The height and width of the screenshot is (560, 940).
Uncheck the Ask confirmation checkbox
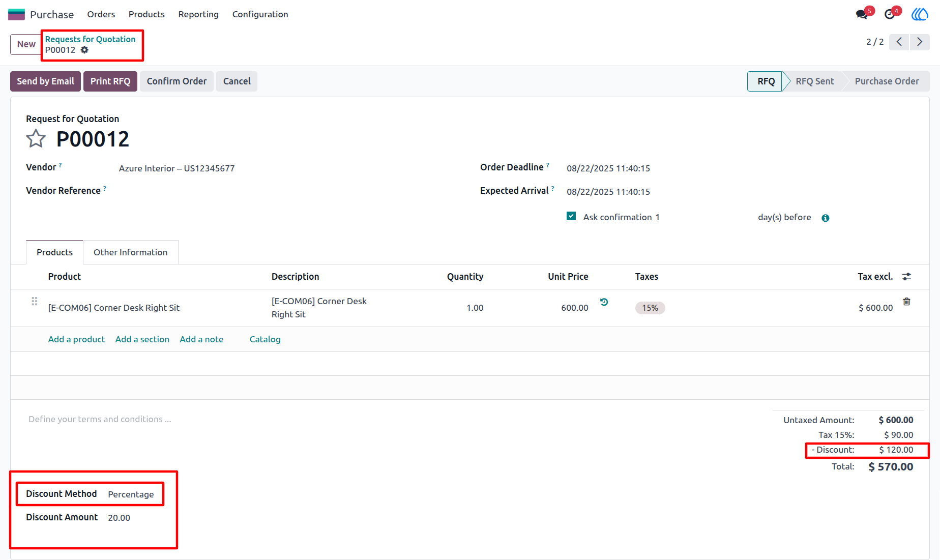[x=571, y=216]
